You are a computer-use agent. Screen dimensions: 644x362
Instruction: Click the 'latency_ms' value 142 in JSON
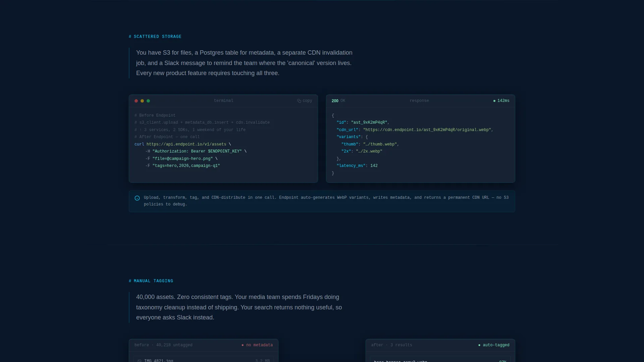374,166
